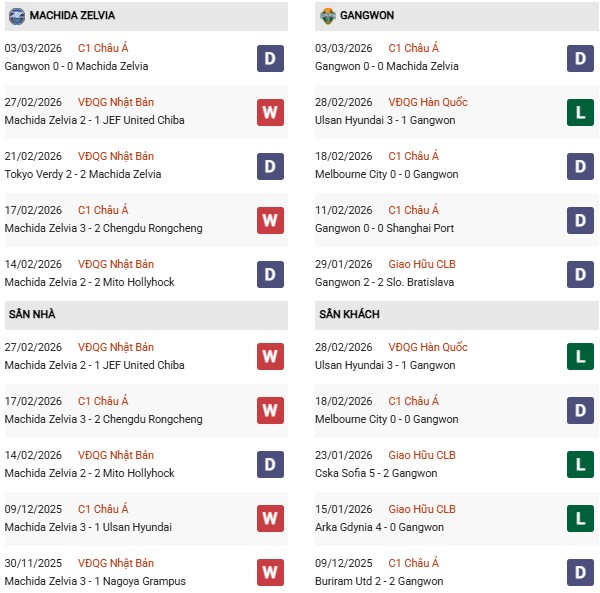Click W badge beside Nagoya Grampus match
Screen dimensions: 600x593
[x=270, y=572]
